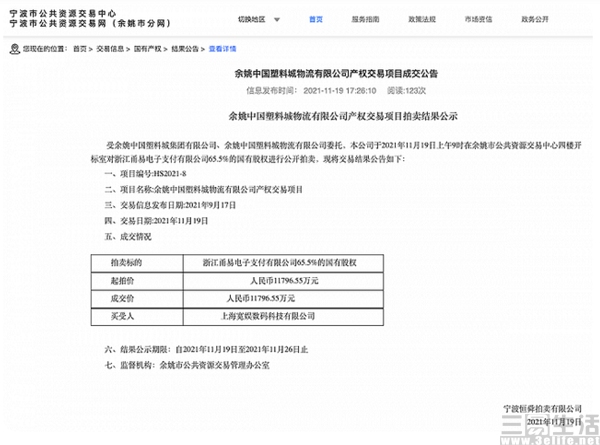Viewport: 600px width, 445px height.
Task: Click the 七、监督机构 line
Action: pos(187,365)
